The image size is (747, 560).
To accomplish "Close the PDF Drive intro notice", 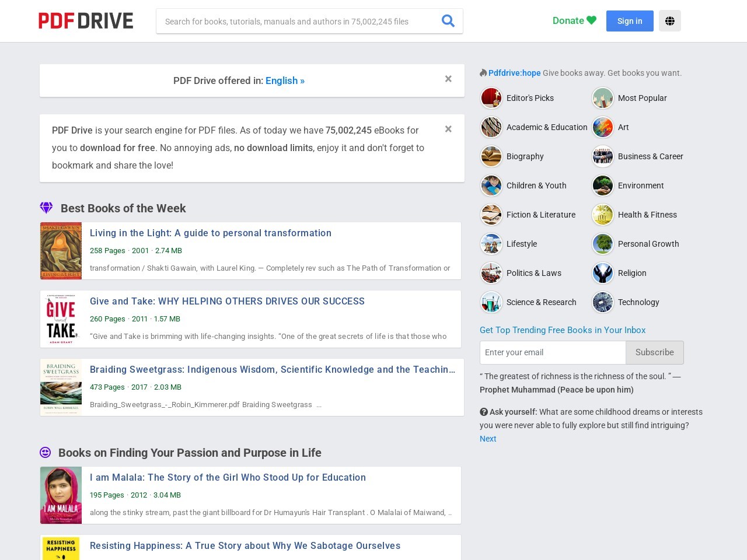I will (x=448, y=129).
